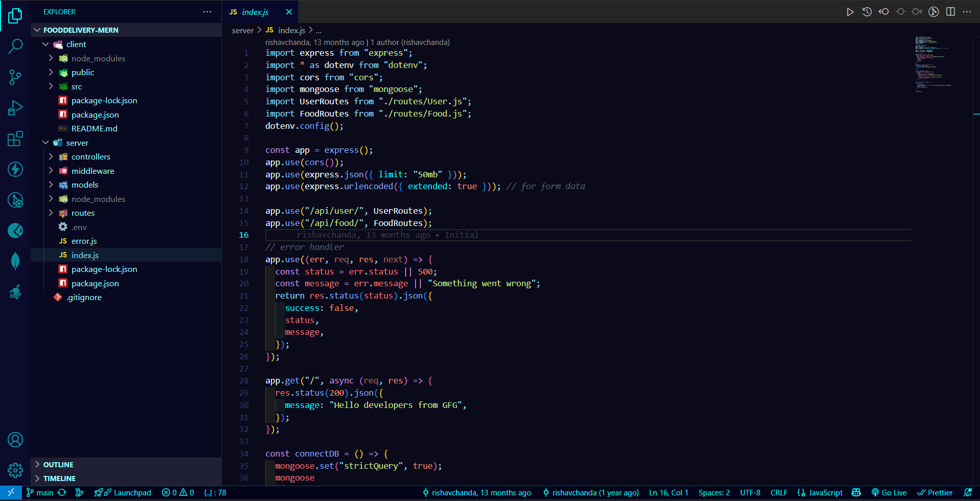Image resolution: width=980 pixels, height=501 pixels.
Task: Click line number 28 in gutter
Action: coord(244,381)
